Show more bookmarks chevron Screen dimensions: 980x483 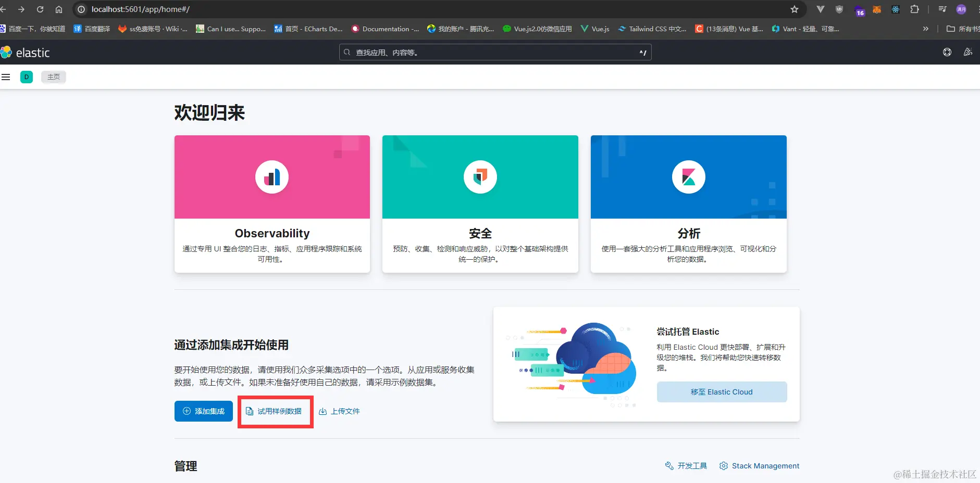tap(926, 29)
